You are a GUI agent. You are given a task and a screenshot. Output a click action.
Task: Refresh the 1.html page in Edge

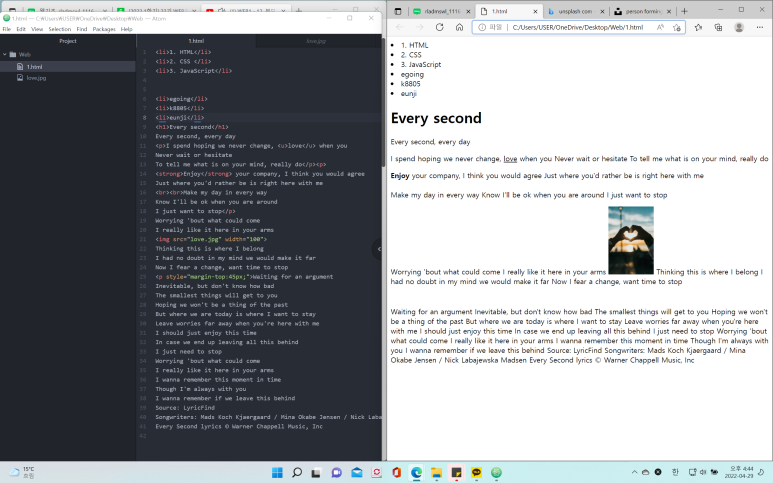point(439,27)
